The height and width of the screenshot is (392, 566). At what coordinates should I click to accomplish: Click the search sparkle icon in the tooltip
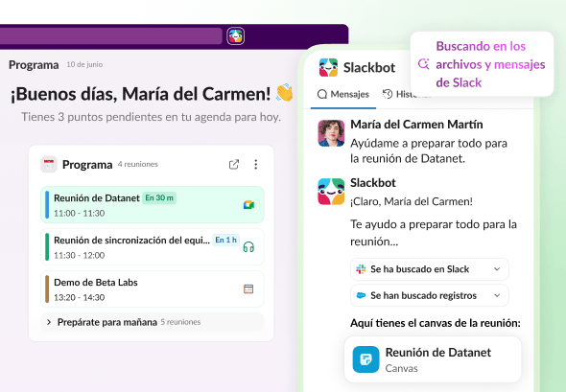click(x=424, y=64)
